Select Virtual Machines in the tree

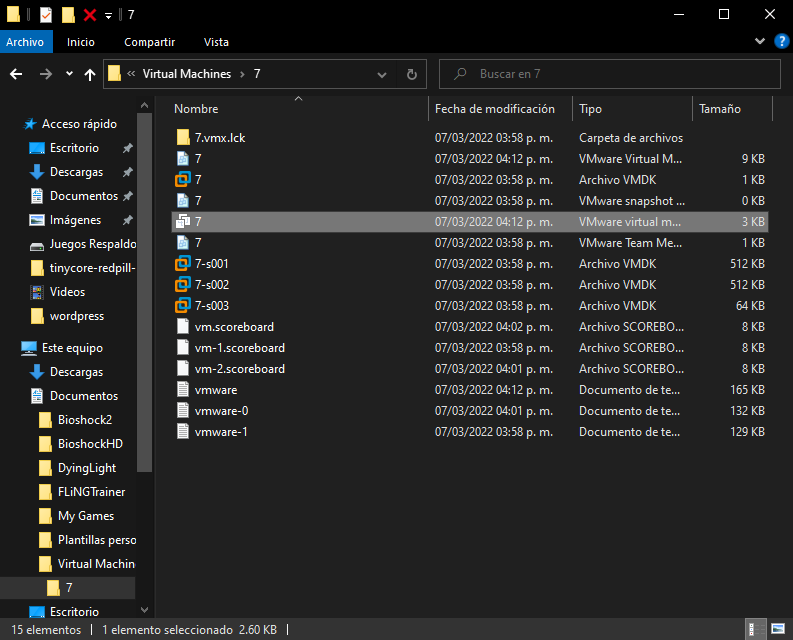[x=96, y=564]
